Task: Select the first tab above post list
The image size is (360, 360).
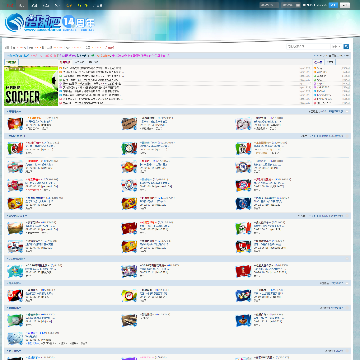Action: [65, 62]
